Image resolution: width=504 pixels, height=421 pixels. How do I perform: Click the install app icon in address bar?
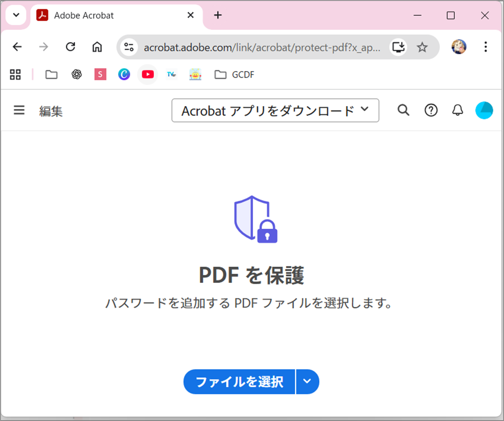point(398,47)
